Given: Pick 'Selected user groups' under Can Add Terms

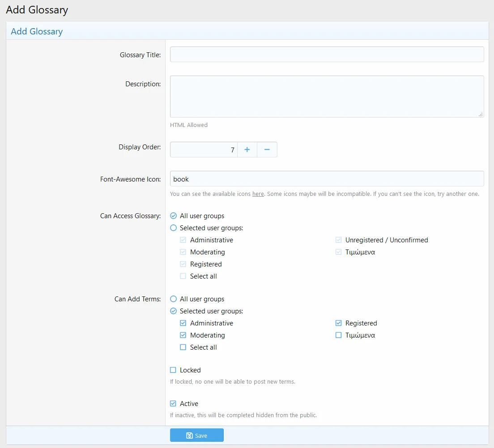Looking at the screenshot, I should click(x=174, y=311).
